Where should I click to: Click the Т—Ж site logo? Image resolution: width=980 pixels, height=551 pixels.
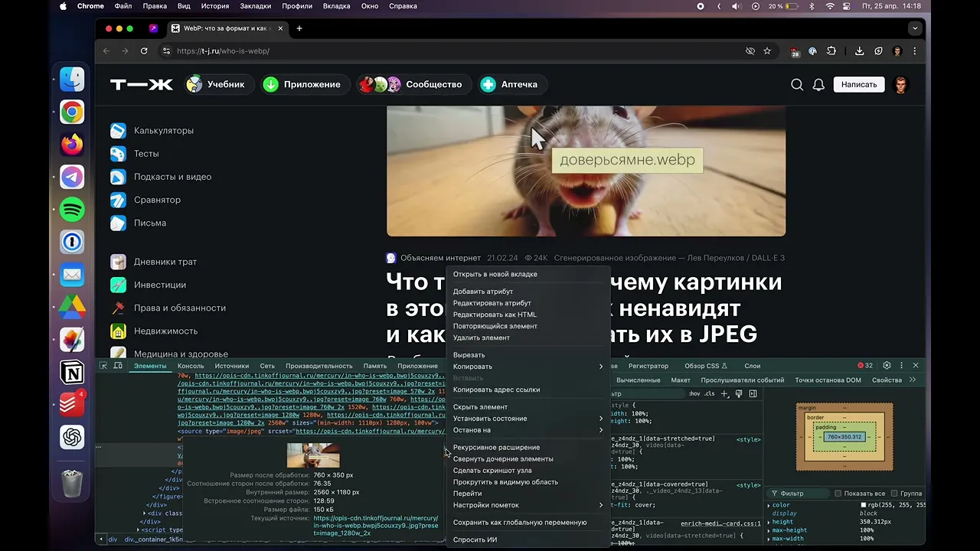pos(142,84)
